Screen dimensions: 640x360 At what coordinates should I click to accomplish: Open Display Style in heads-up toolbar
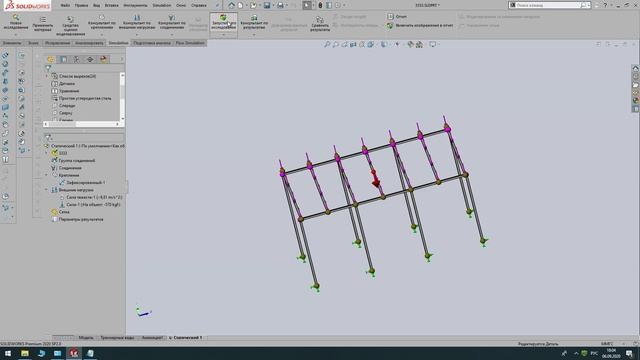[x=384, y=44]
